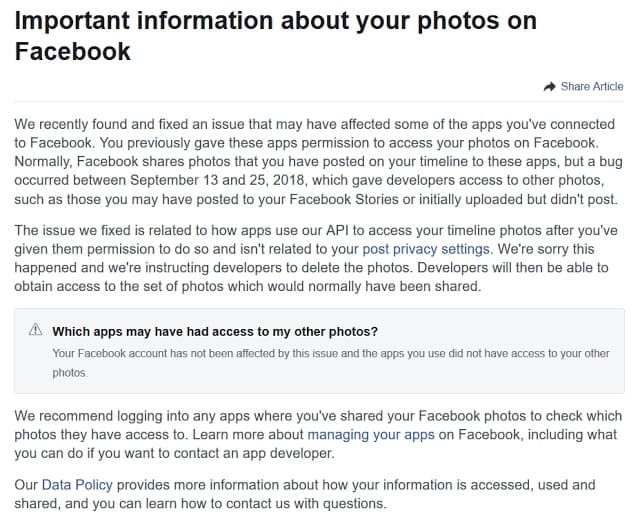Click the Share Article link text
This screenshot has width=640, height=520.
pos(592,87)
